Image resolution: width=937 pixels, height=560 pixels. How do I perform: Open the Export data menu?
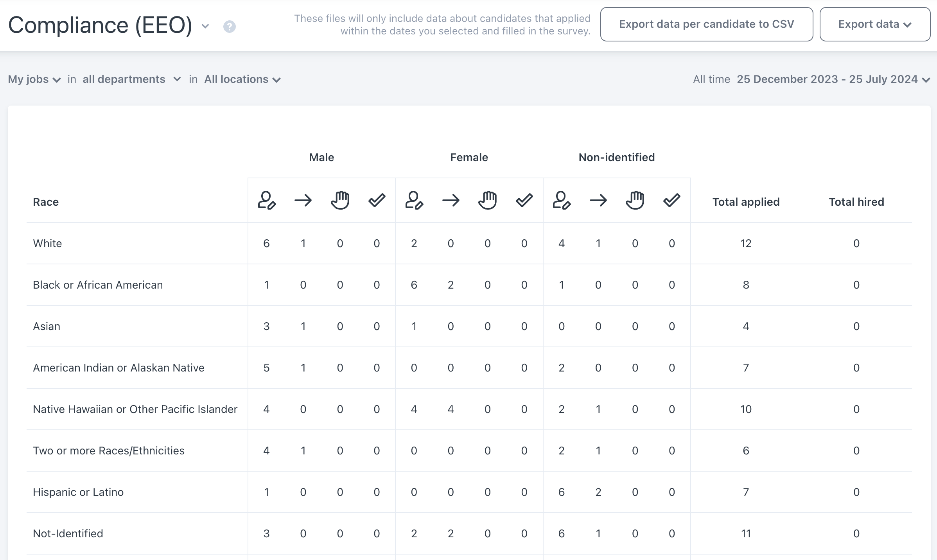coord(875,24)
